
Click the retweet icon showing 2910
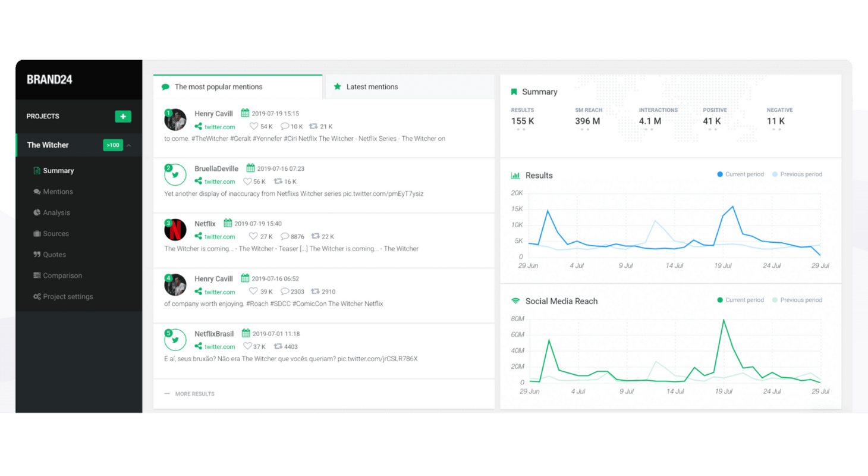tap(316, 292)
